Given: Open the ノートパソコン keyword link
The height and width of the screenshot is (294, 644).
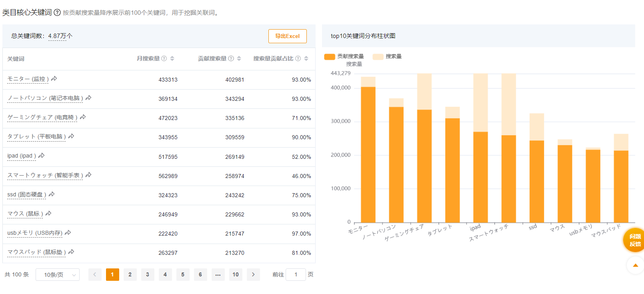Looking at the screenshot, I should click(x=45, y=98).
